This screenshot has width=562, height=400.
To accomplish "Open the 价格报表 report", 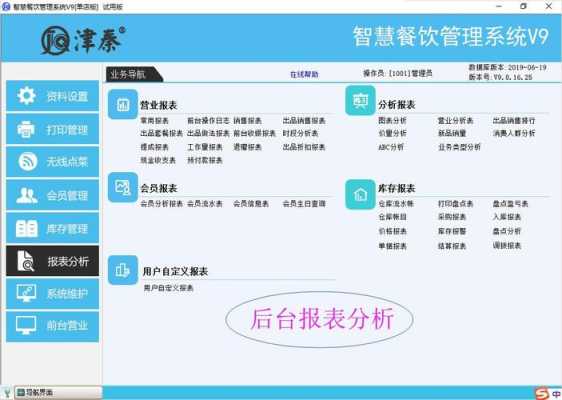I will [x=392, y=231].
